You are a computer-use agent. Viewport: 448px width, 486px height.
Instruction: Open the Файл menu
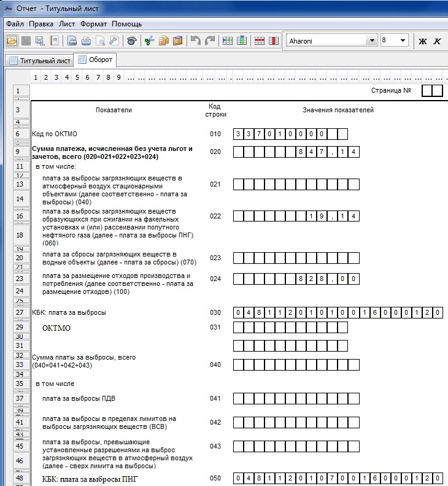pos(15,24)
